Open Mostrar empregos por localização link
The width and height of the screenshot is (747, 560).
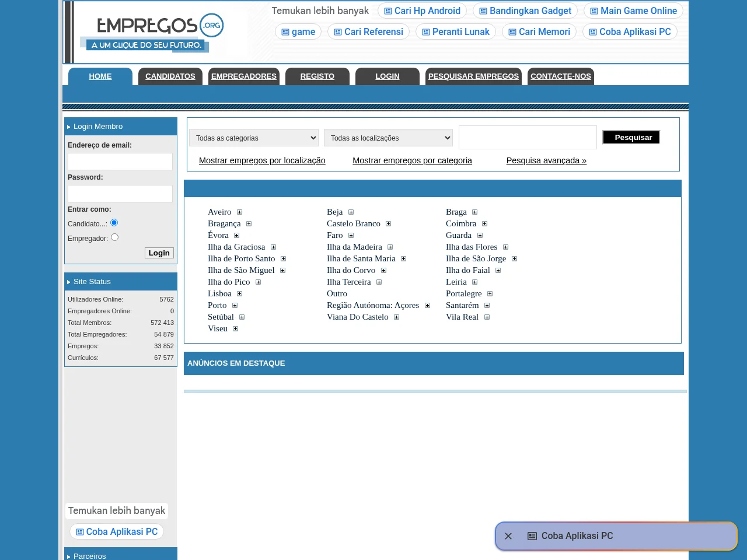(x=262, y=160)
